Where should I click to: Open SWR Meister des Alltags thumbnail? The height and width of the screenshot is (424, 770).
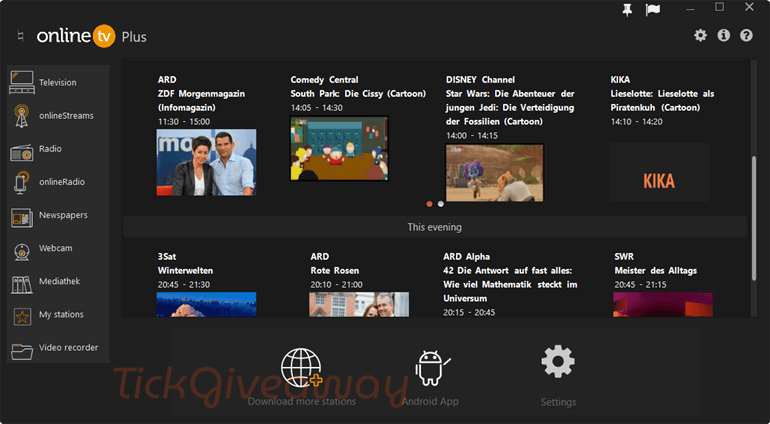coord(663,305)
